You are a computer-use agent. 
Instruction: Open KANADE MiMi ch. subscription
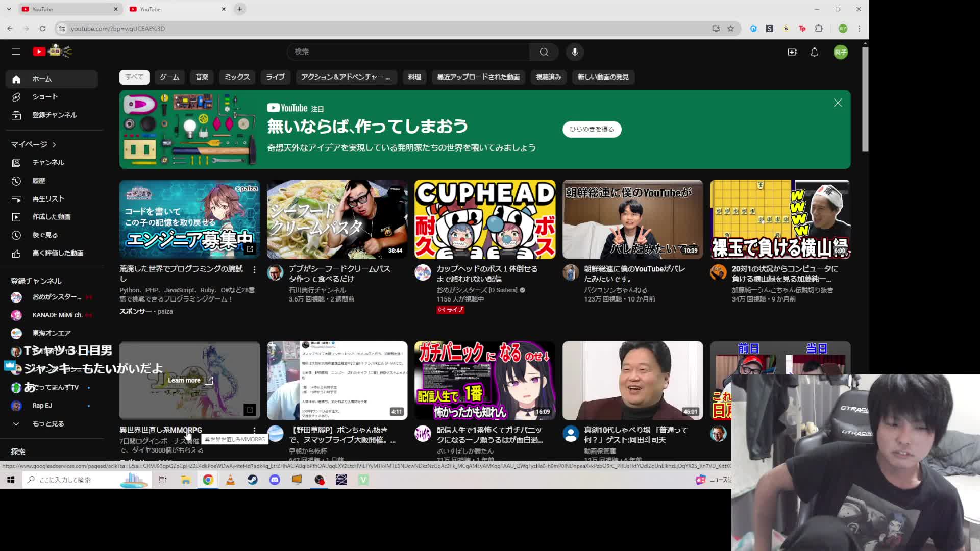tap(52, 315)
